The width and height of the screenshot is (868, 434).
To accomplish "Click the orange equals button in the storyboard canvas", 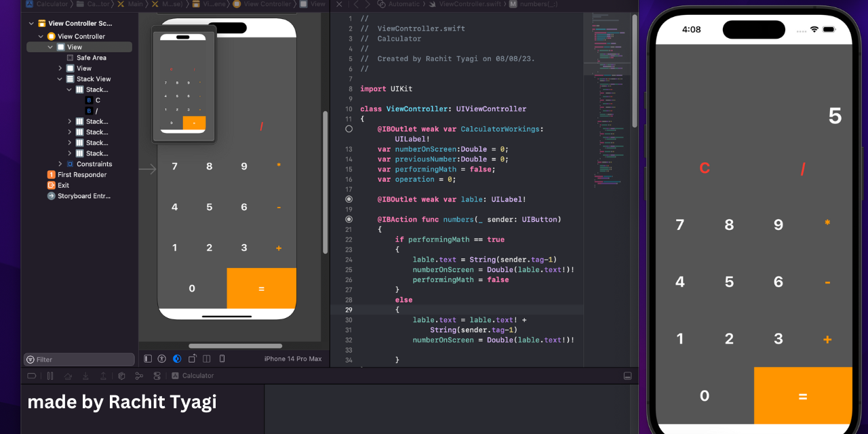I will tap(261, 288).
